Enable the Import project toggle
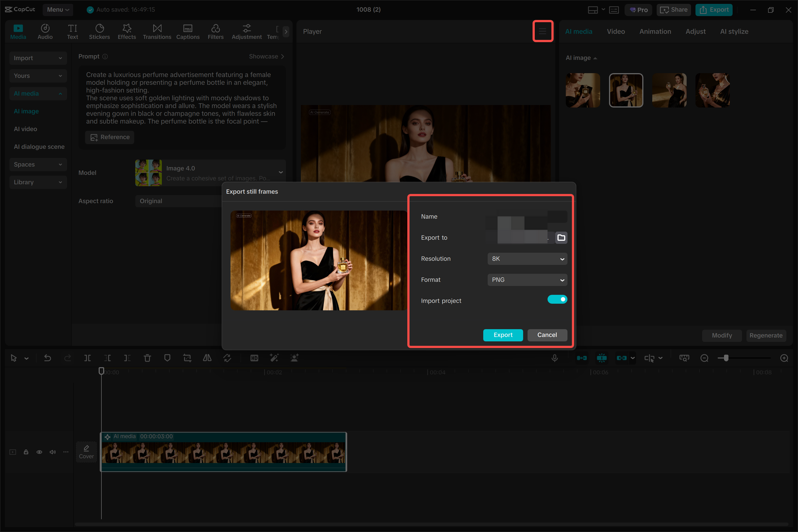 click(x=557, y=299)
